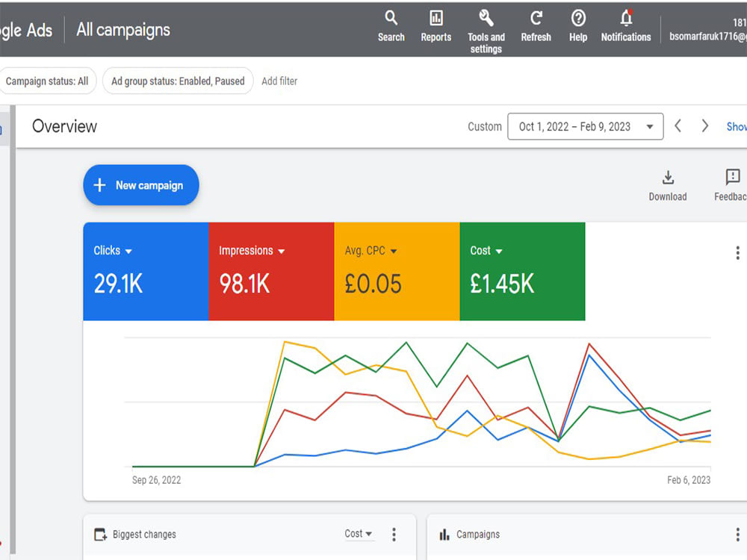This screenshot has width=747, height=560.
Task: Click the Biggest changes card title
Action: point(144,535)
